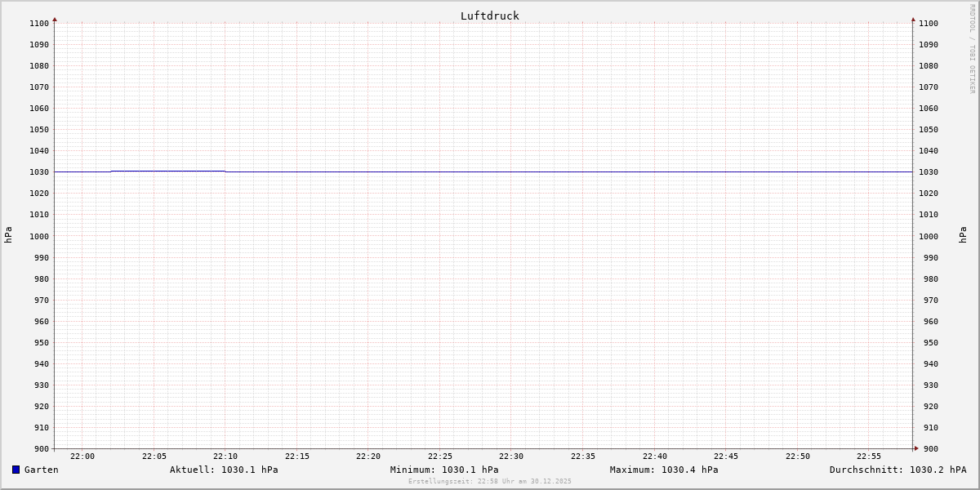Click the 22:00 time axis label

coord(82,457)
